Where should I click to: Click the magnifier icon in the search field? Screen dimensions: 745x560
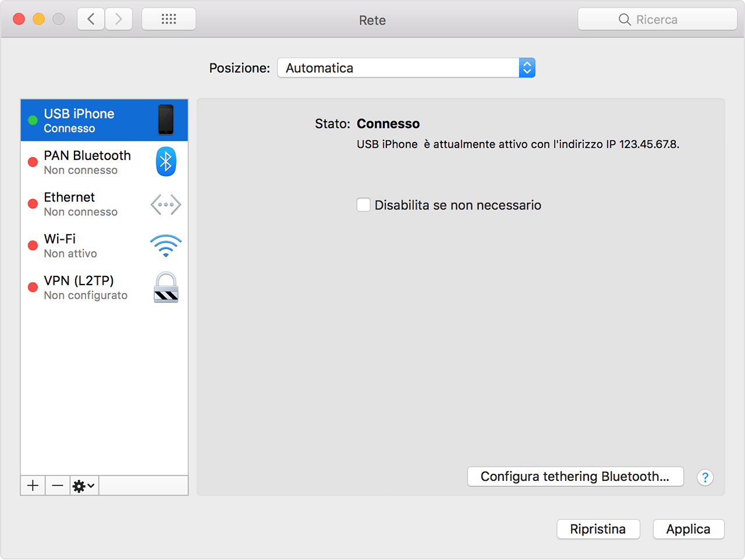point(625,20)
